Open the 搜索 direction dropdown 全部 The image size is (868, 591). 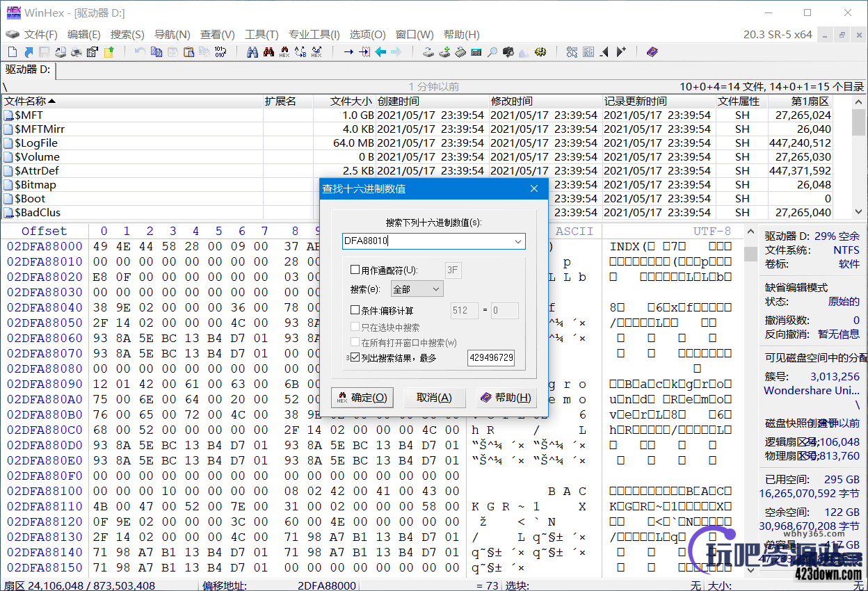click(417, 289)
